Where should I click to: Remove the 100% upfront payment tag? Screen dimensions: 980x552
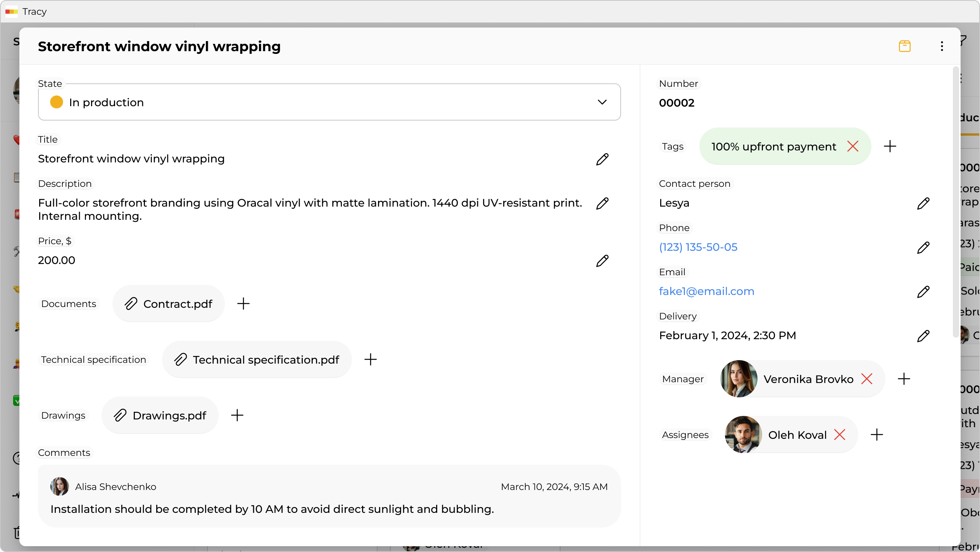[x=854, y=146]
